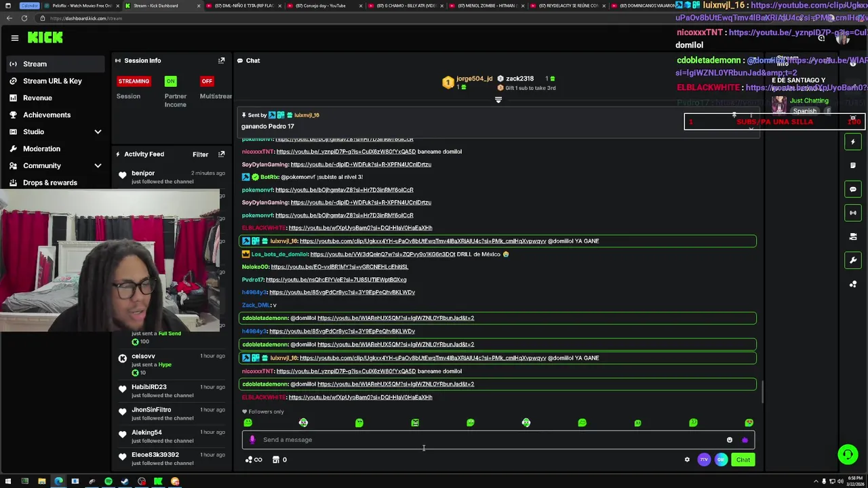This screenshot has width=868, height=488.
Task: Open shop icon showing 0
Action: click(x=279, y=460)
